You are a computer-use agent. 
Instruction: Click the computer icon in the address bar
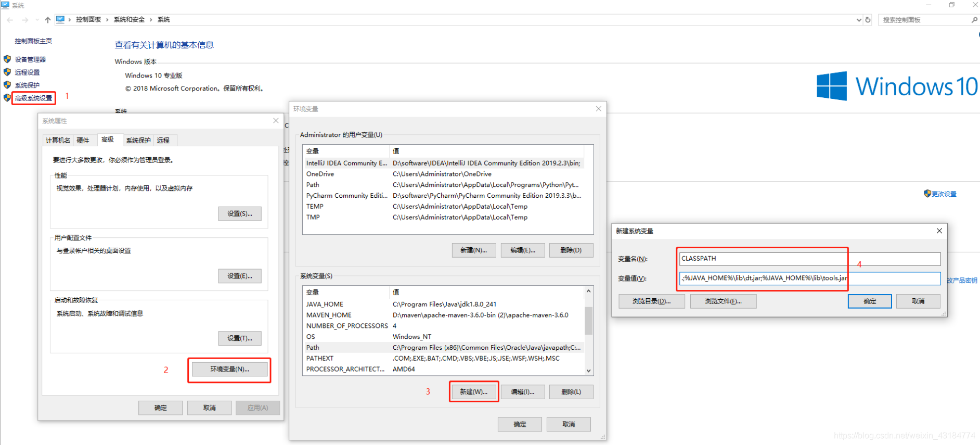pos(60,20)
